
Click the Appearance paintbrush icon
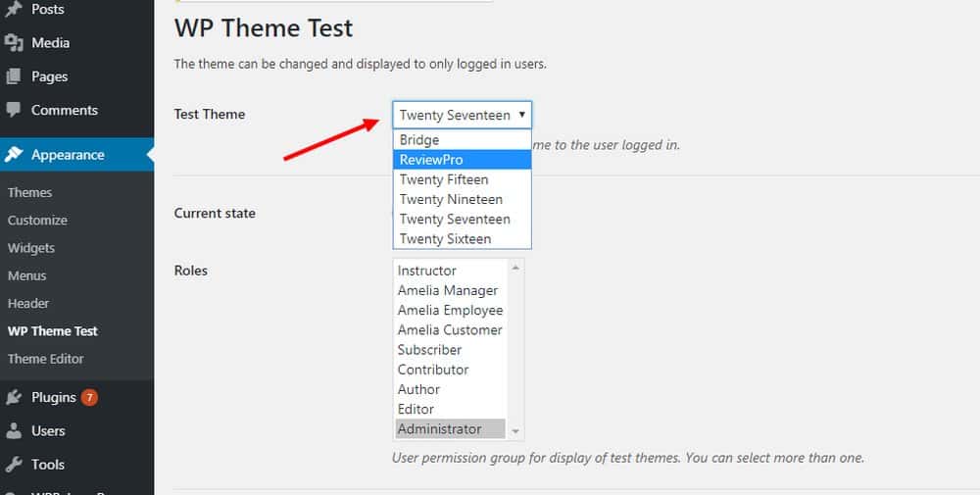14,155
